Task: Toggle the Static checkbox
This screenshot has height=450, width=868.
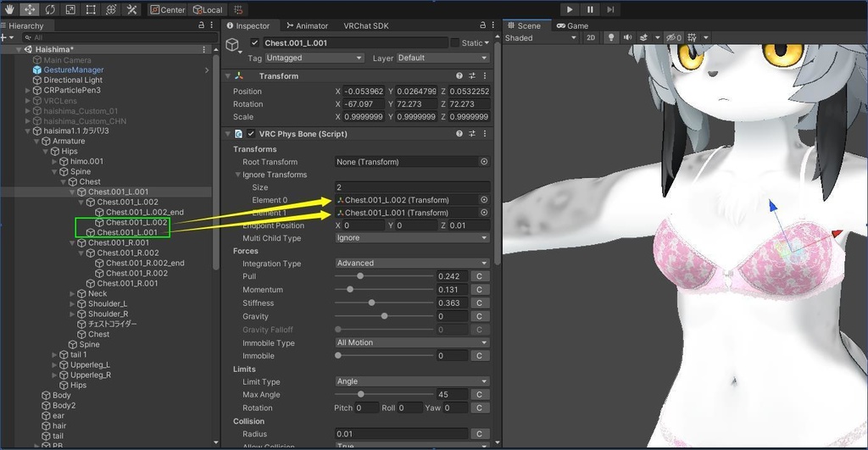Action: pyautogui.click(x=454, y=42)
